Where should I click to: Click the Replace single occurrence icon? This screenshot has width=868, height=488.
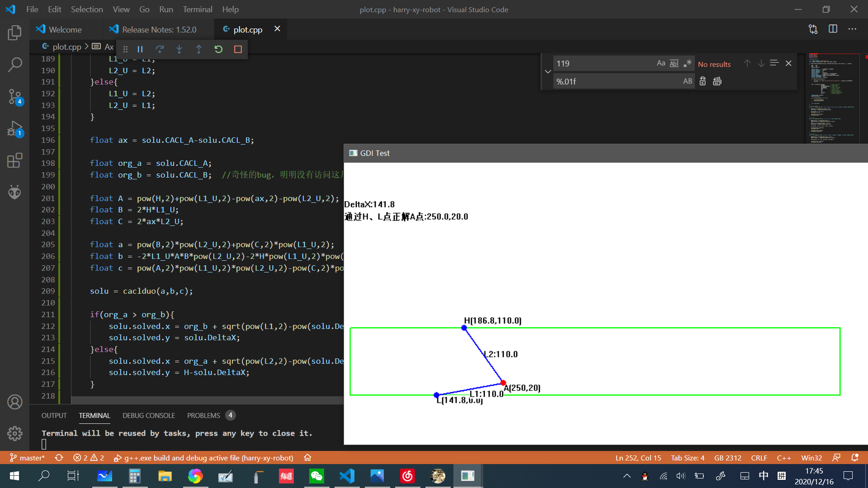click(703, 81)
